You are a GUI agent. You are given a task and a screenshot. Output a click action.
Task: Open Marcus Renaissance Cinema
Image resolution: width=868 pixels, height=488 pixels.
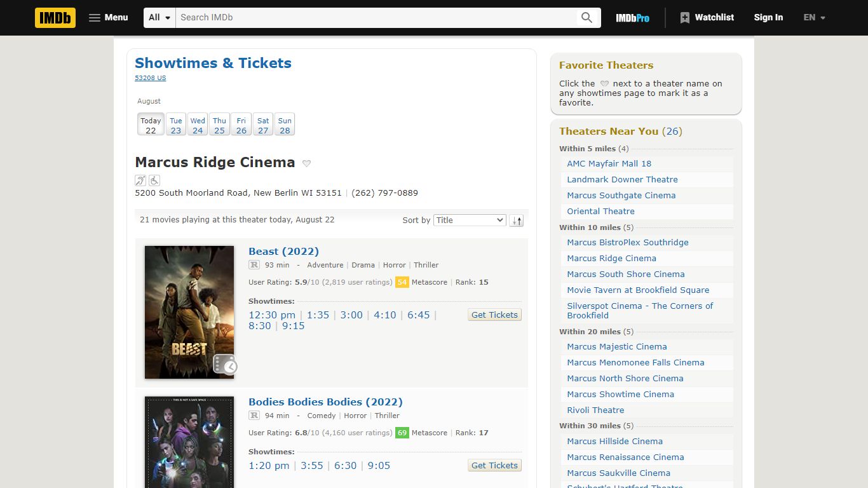(625, 457)
